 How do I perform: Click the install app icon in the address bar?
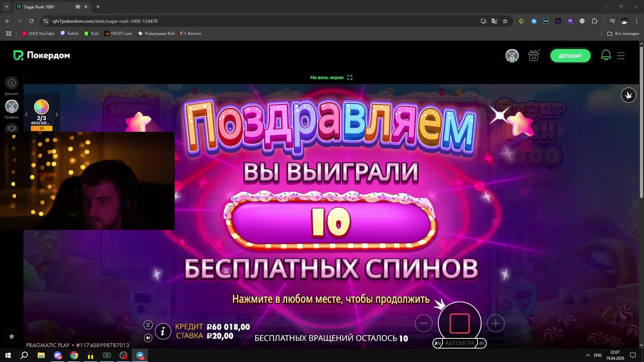pyautogui.click(x=484, y=21)
